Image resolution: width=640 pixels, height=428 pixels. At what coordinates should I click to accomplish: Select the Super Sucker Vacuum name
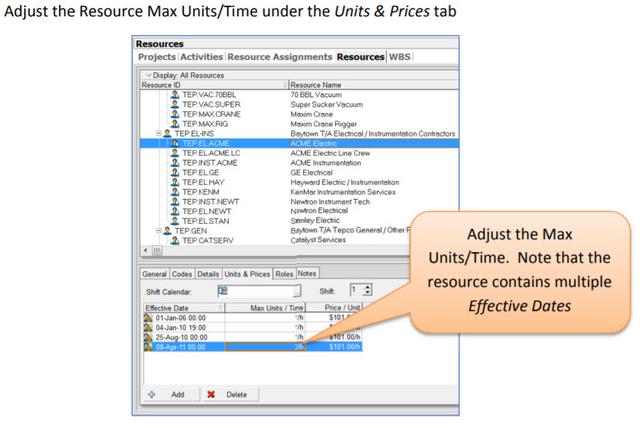click(x=327, y=104)
